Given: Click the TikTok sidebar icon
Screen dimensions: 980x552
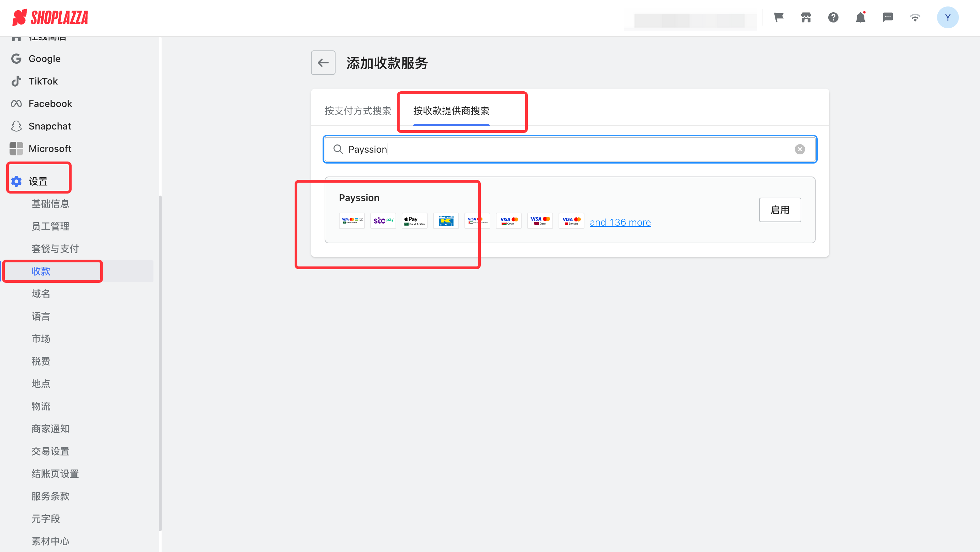Looking at the screenshot, I should pos(16,81).
